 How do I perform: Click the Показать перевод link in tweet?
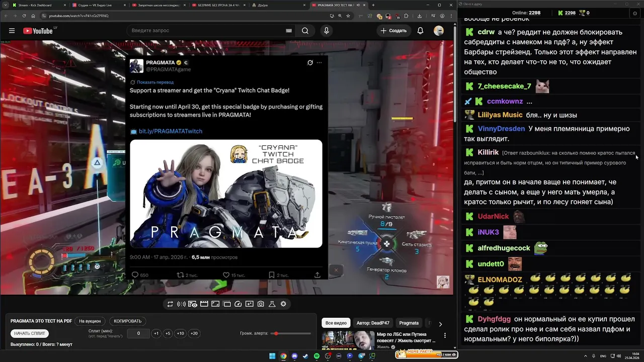(155, 82)
